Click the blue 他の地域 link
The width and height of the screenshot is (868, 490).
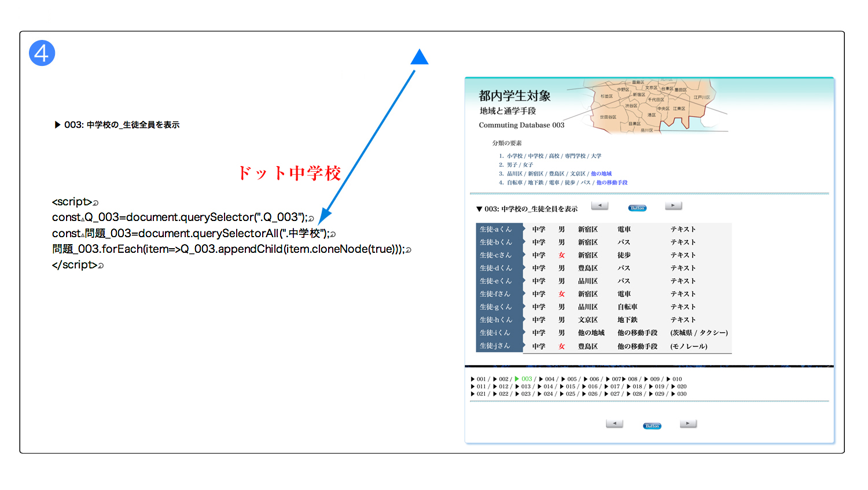click(601, 174)
